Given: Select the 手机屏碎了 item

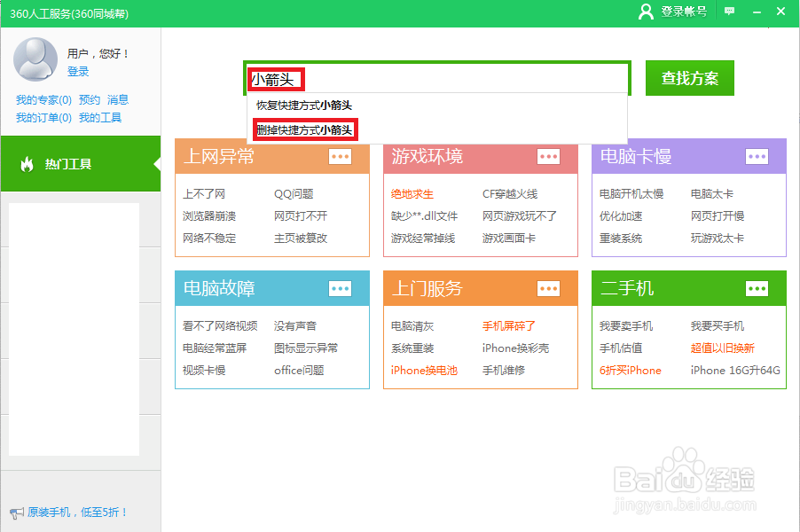Looking at the screenshot, I should pos(509,326).
